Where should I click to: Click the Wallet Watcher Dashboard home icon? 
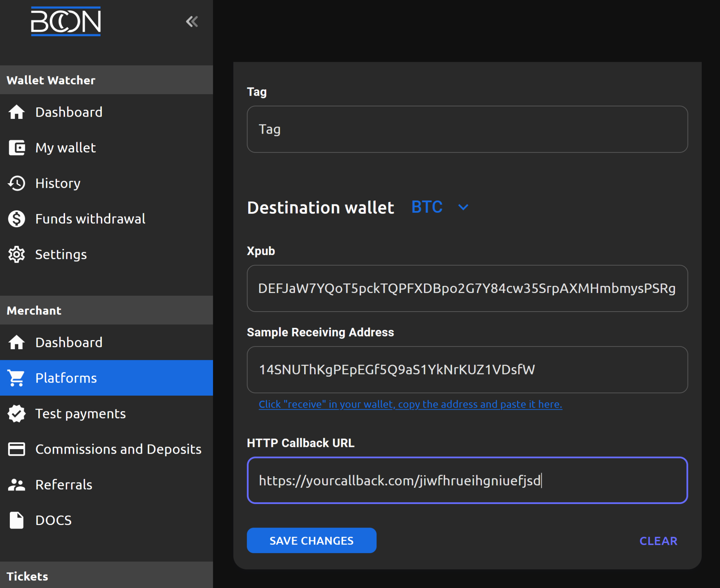tap(17, 112)
